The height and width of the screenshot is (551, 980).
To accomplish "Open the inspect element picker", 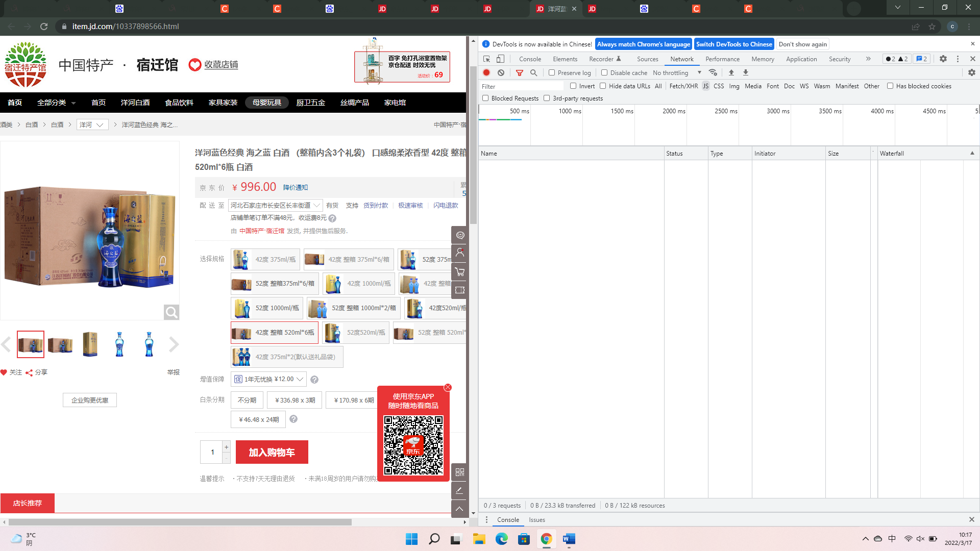I will click(486, 59).
